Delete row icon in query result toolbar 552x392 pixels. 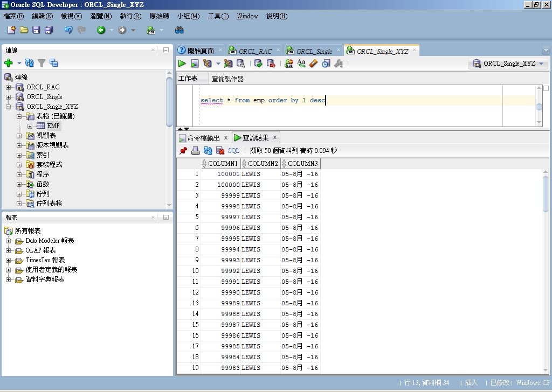click(x=220, y=150)
